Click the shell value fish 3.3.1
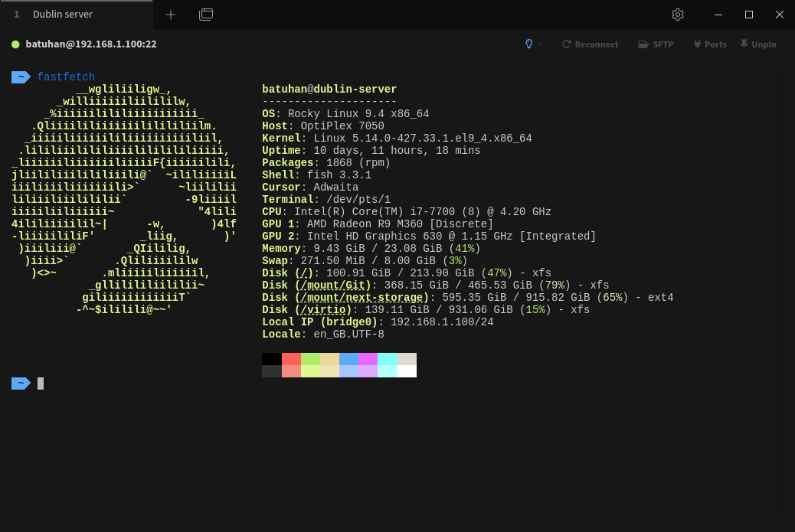The image size is (795, 532). click(339, 175)
